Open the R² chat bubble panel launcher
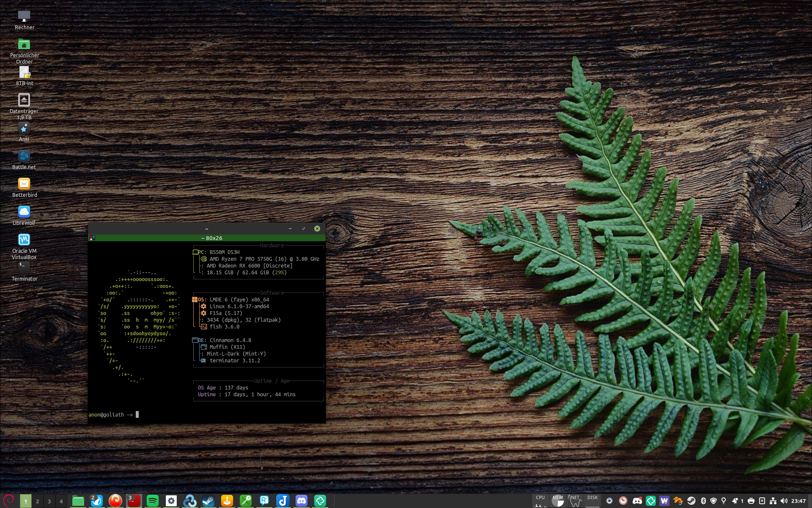812x508 pixels. (264, 501)
